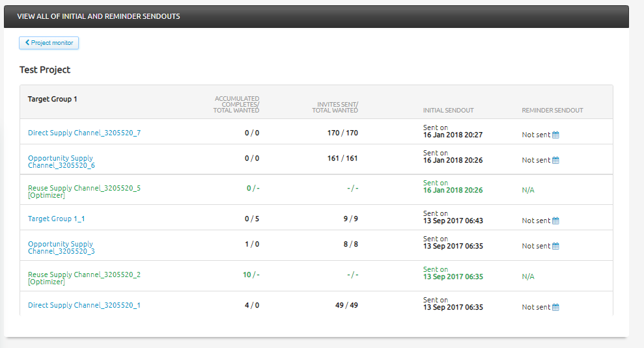Schedule reminder for Opportunity Supply Channel_3205520_3 via calendar
Screen dimensions: 644x348
click(555, 247)
